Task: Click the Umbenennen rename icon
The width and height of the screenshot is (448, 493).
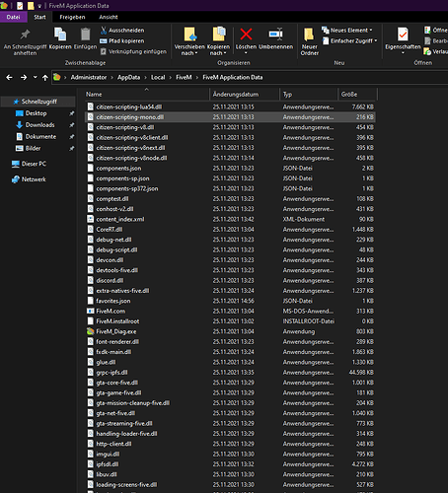Action: [275, 35]
